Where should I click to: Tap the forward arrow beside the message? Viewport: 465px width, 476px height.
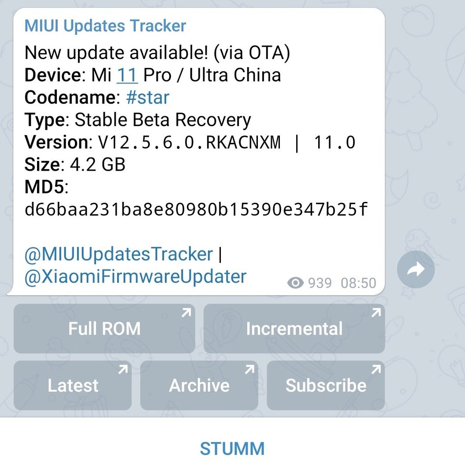pyautogui.click(x=416, y=269)
